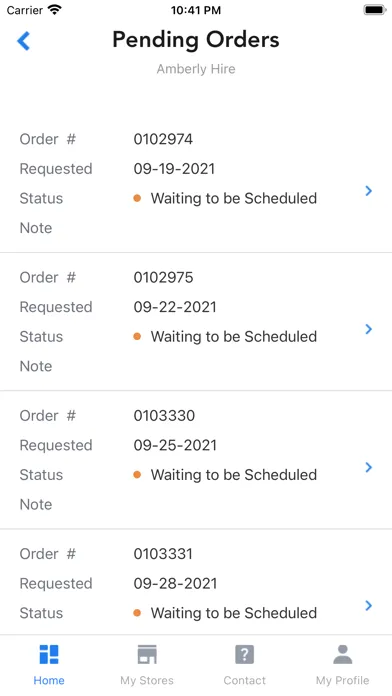Expand order 0102974 with its chevron
Image resolution: width=392 pixels, height=696 pixels.
(368, 191)
